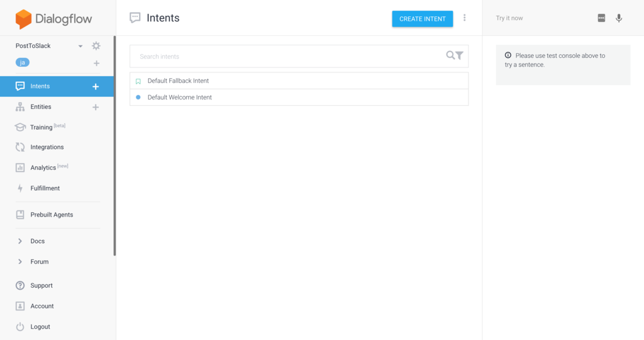The height and width of the screenshot is (340, 644).
Task: Open the Account link
Action: coord(42,306)
